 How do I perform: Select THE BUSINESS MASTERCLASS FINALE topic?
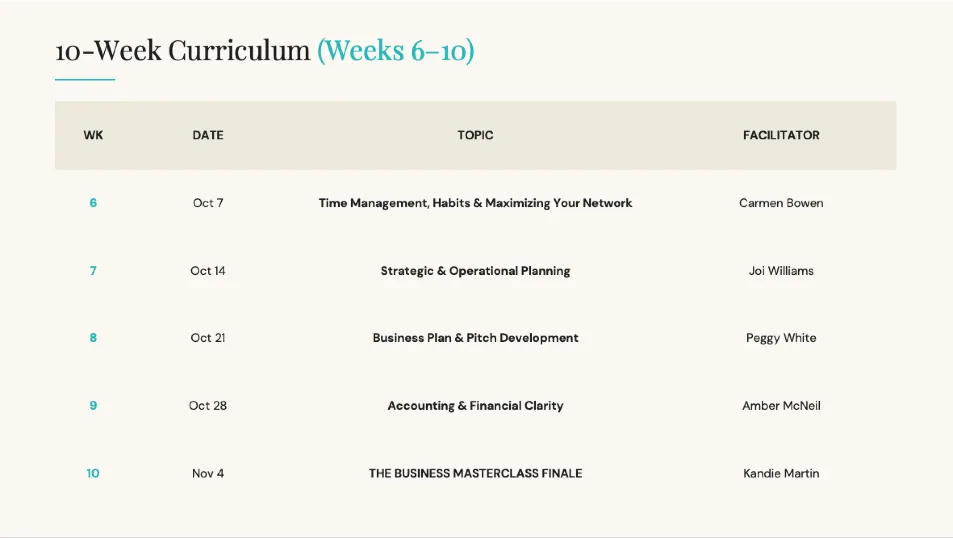pos(475,473)
